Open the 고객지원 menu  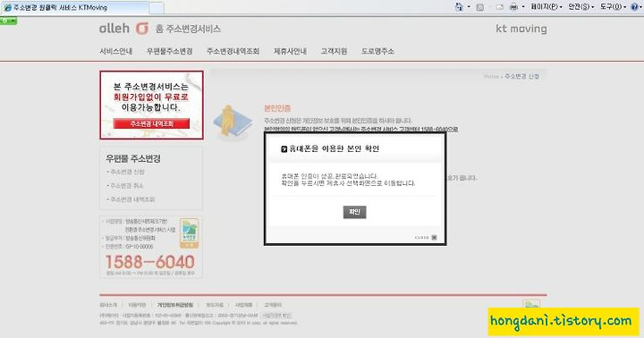click(x=334, y=51)
